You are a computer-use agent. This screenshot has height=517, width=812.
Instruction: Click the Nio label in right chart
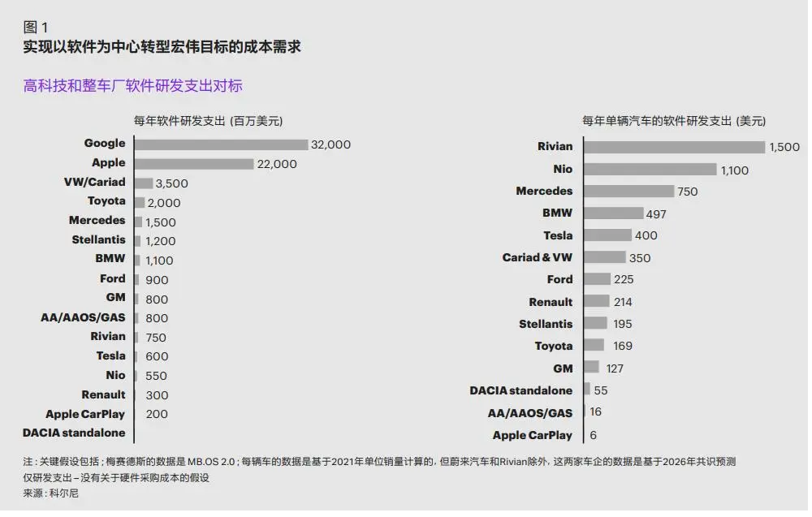pyautogui.click(x=563, y=170)
